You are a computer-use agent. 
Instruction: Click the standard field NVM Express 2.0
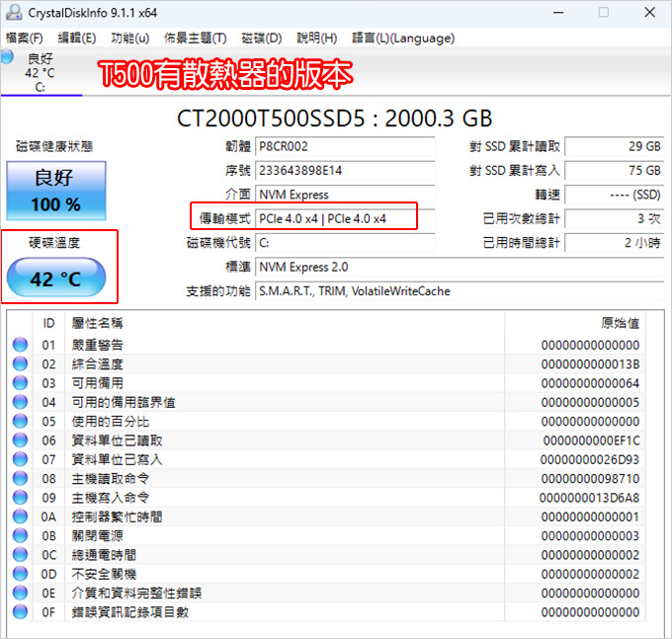460,267
